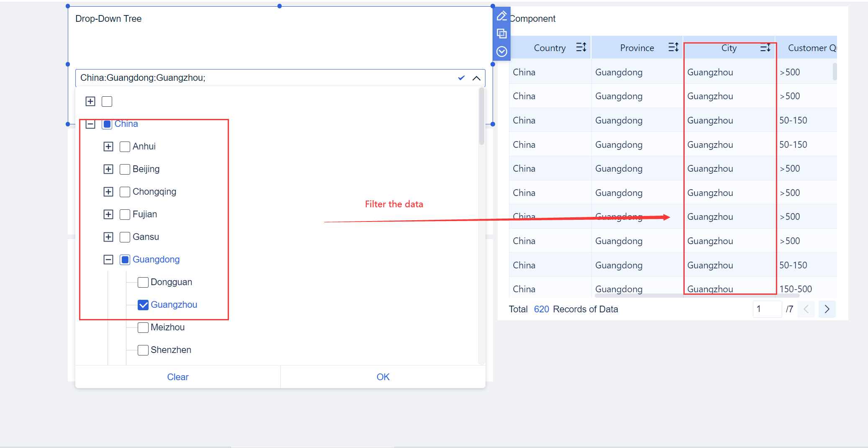Go to next page with right arrow
868x448 pixels.
tap(827, 309)
